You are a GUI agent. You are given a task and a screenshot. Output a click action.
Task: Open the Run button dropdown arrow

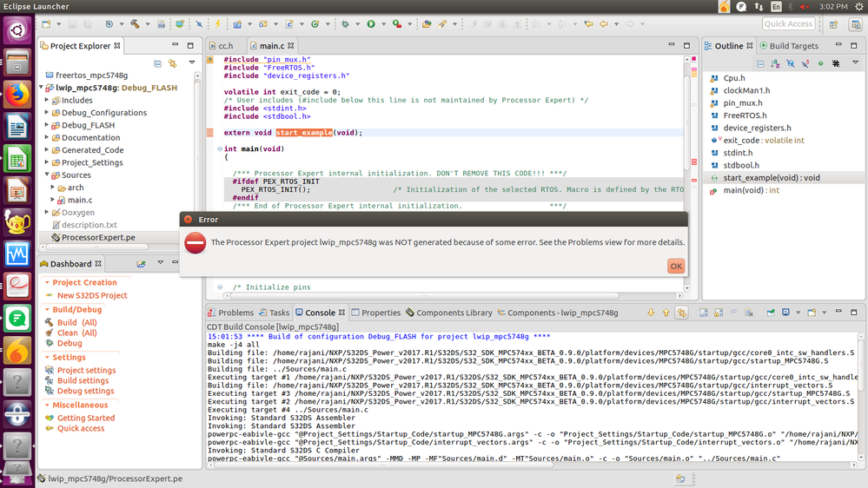383,23
